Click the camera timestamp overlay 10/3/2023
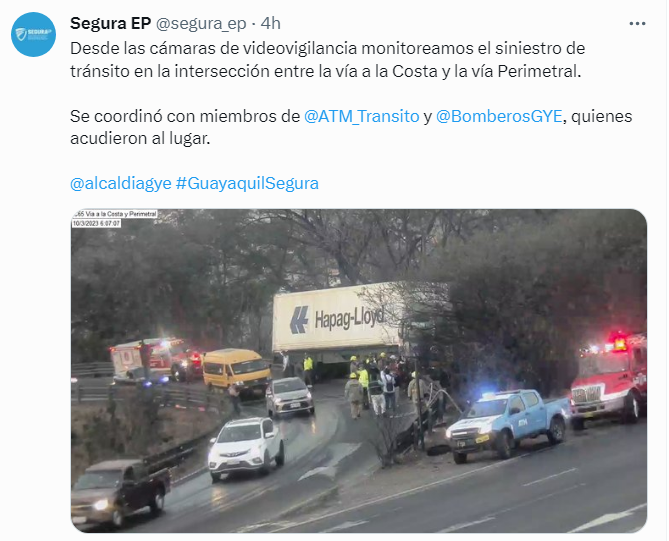 96,223
